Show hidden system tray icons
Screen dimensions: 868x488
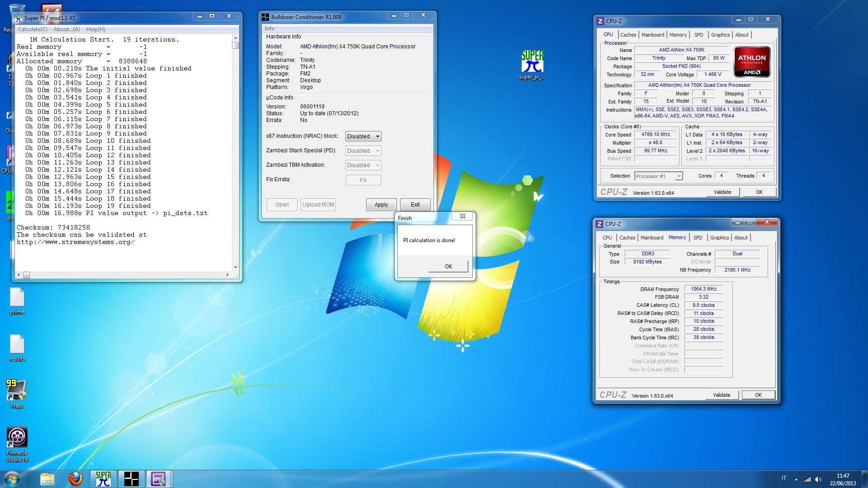point(796,479)
